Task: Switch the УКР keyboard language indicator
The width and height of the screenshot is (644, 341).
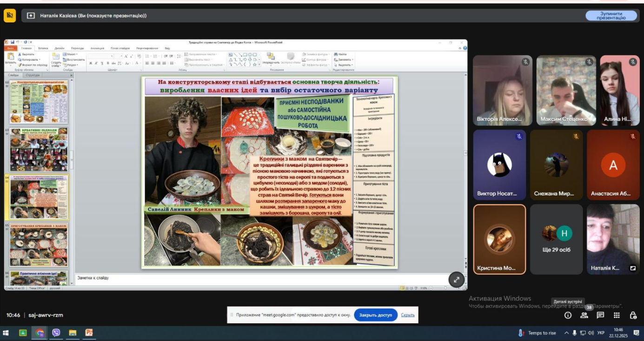Action: coord(601,333)
